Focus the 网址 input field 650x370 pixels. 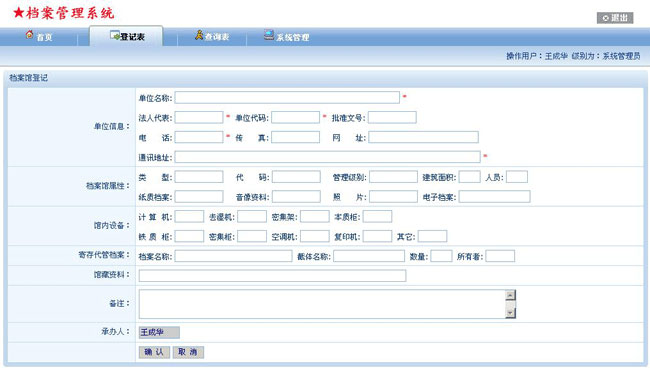(x=423, y=137)
